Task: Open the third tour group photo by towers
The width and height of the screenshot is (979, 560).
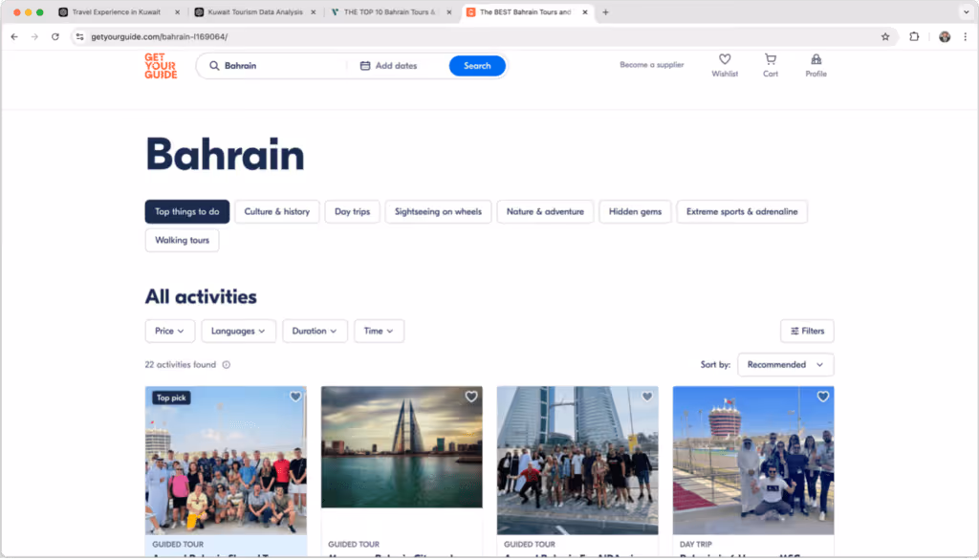Action: [577, 461]
